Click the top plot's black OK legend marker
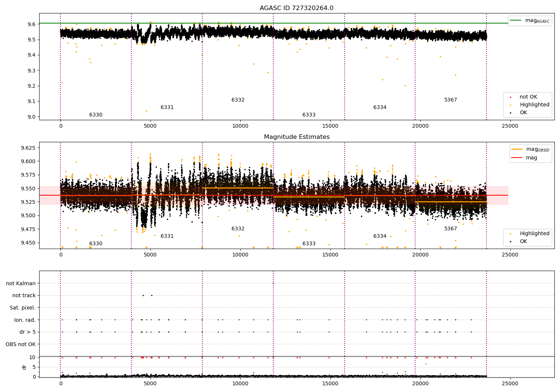560x392 pixels. point(510,113)
